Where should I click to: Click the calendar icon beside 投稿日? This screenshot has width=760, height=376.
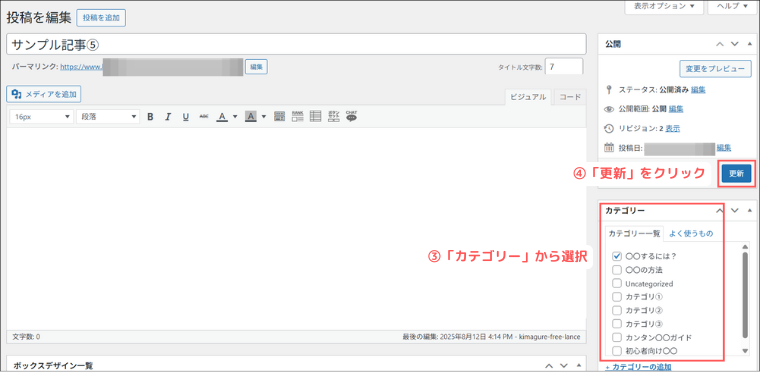609,148
